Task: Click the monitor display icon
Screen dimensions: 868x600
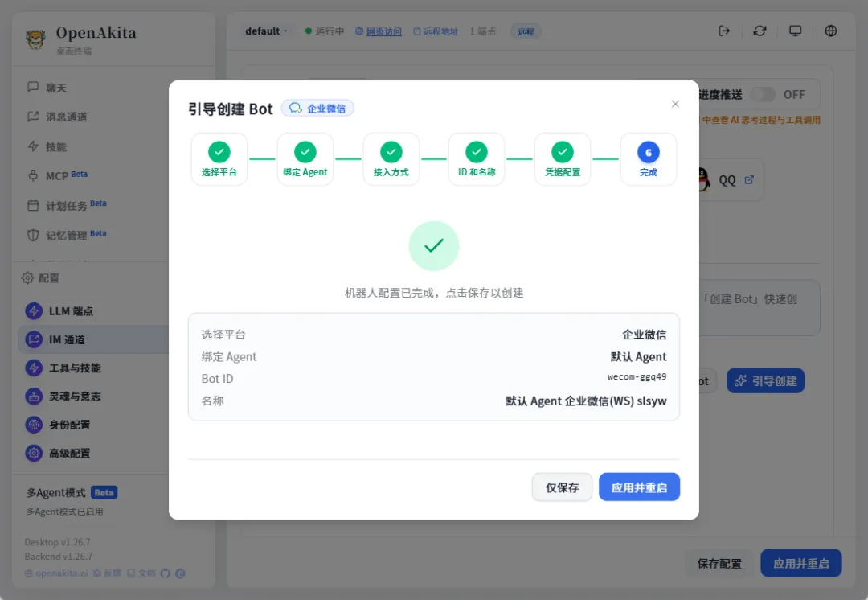Action: point(795,31)
